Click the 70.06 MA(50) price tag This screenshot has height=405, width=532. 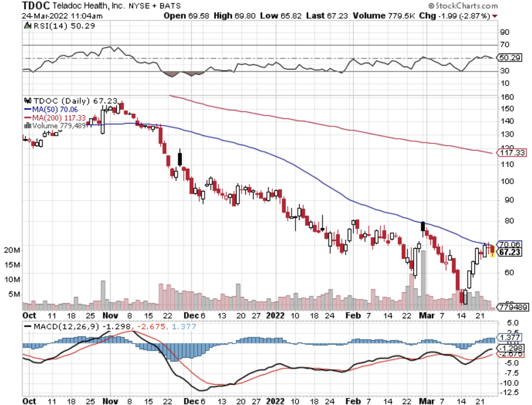click(509, 243)
